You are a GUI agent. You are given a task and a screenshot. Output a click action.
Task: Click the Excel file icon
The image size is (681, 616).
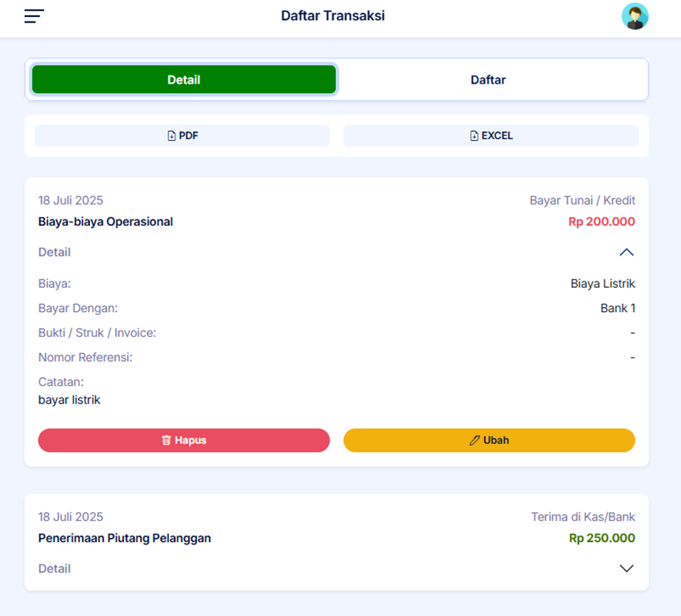click(x=474, y=136)
